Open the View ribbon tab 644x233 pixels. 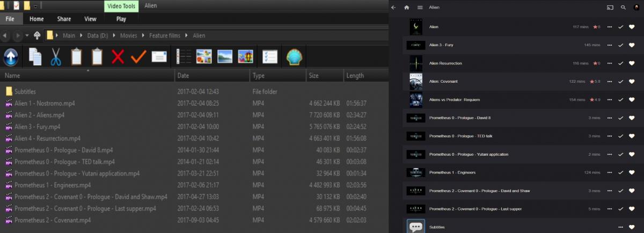pyautogui.click(x=90, y=19)
